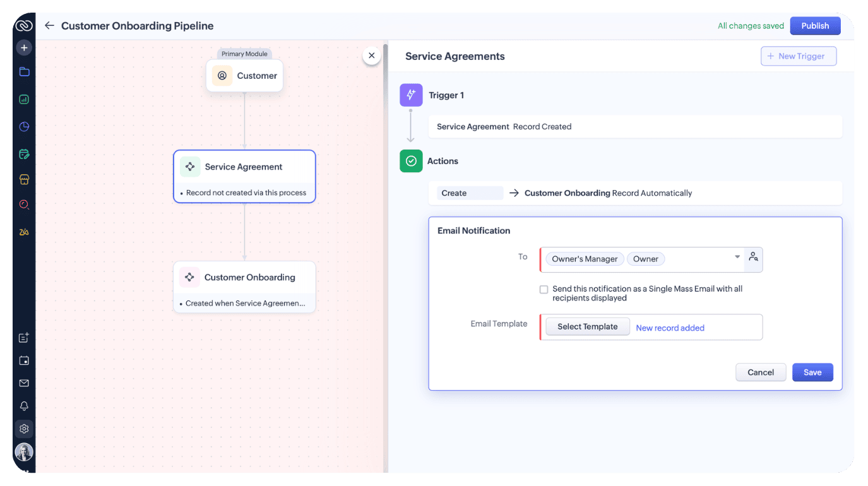
Task: Select the Customer Onboarding node
Action: click(x=244, y=287)
